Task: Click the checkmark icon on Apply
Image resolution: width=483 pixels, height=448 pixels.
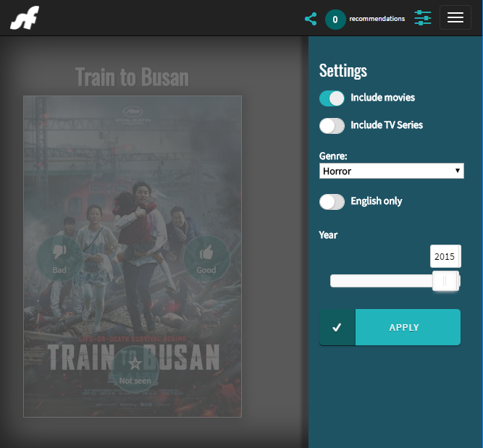Action: (x=337, y=327)
